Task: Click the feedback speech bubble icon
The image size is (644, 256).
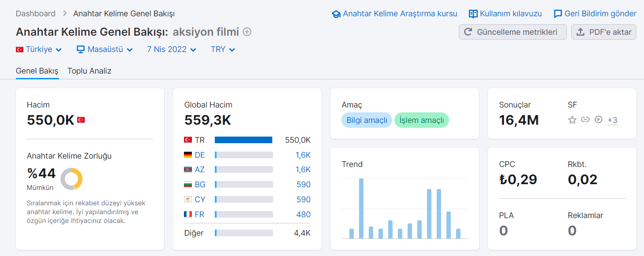Action: (558, 14)
